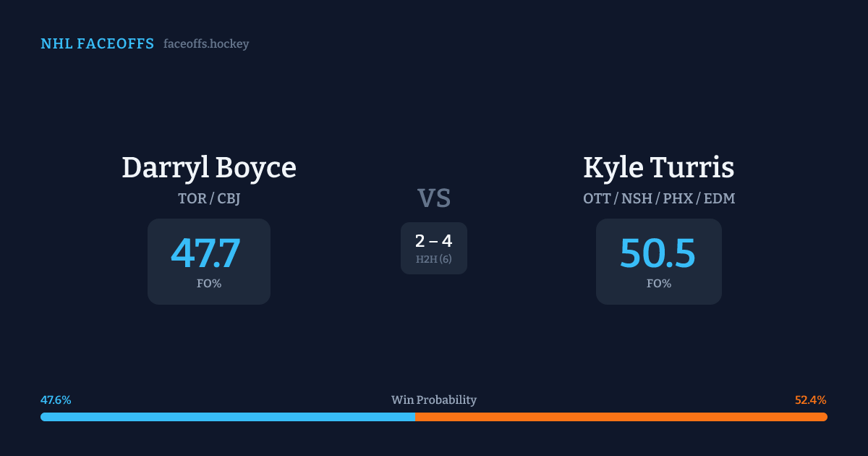
Task: Click the 50.5 faceoff percentage value
Action: pos(658,253)
